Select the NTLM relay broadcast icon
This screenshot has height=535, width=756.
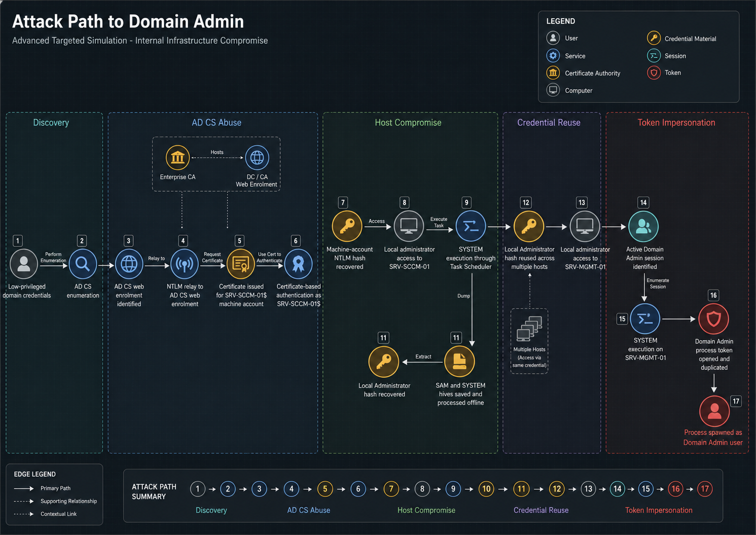(185, 264)
